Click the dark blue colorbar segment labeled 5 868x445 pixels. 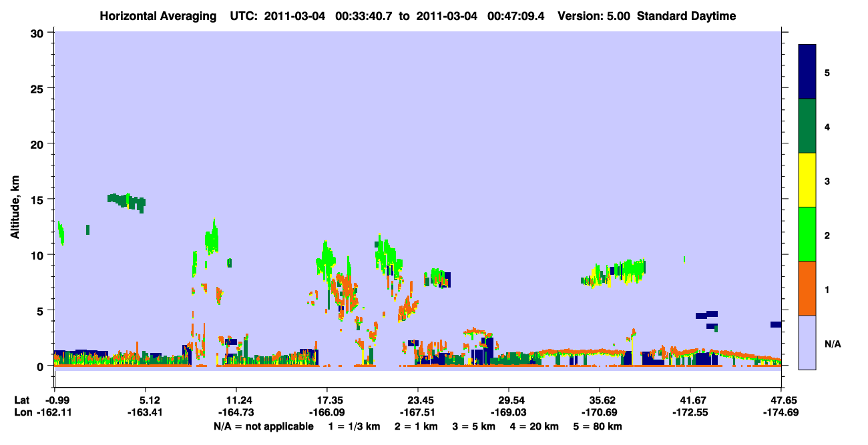(807, 72)
